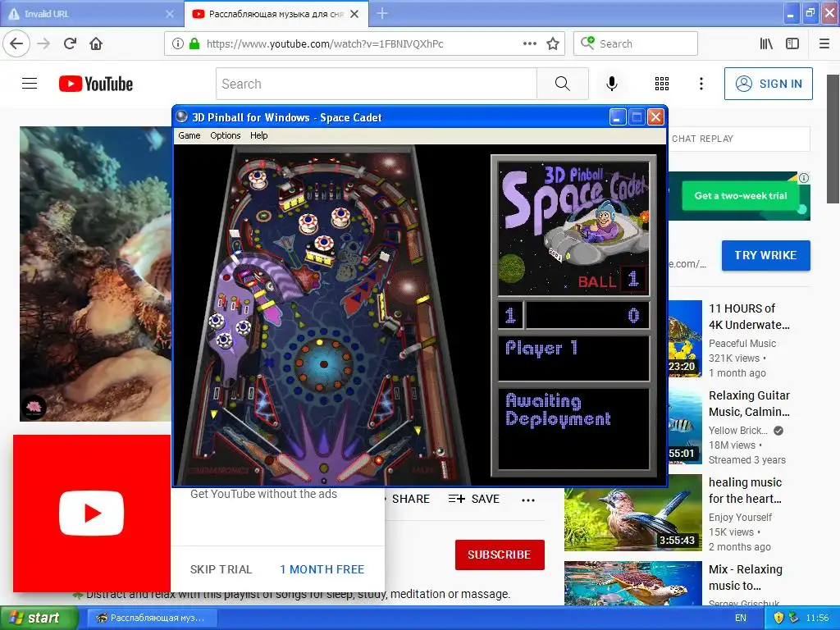Click the page vertical scrollbar thumb

(x=833, y=139)
